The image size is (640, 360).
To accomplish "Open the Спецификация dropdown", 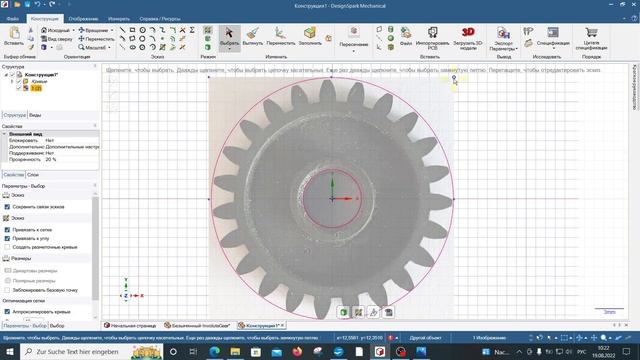I will (x=553, y=48).
